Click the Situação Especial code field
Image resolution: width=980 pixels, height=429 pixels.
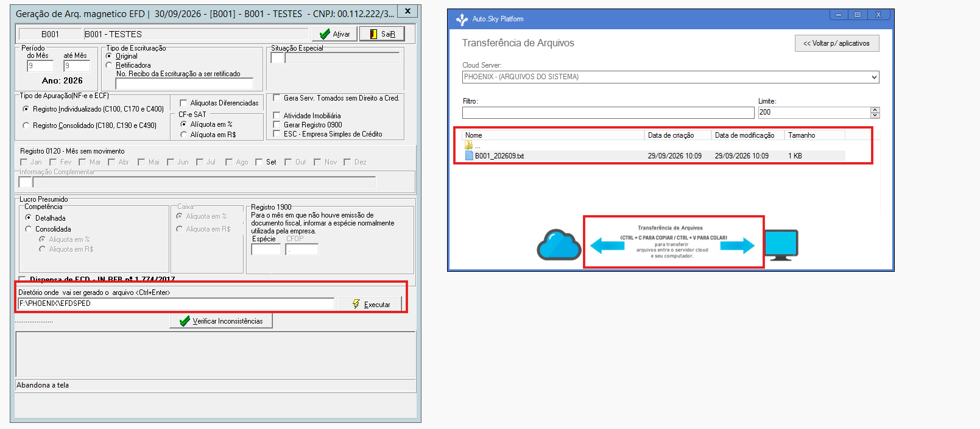[277, 58]
